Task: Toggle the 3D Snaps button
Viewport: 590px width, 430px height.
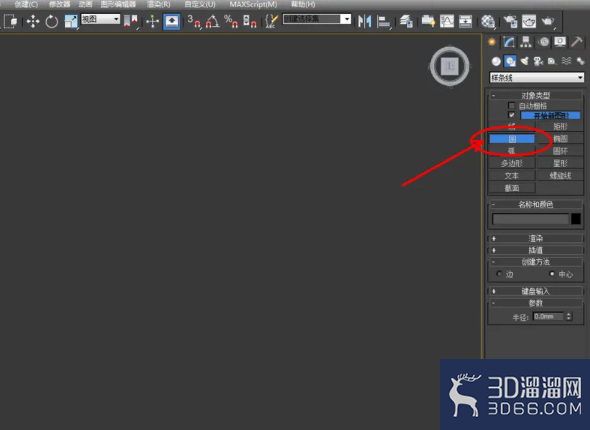Action: click(x=194, y=21)
